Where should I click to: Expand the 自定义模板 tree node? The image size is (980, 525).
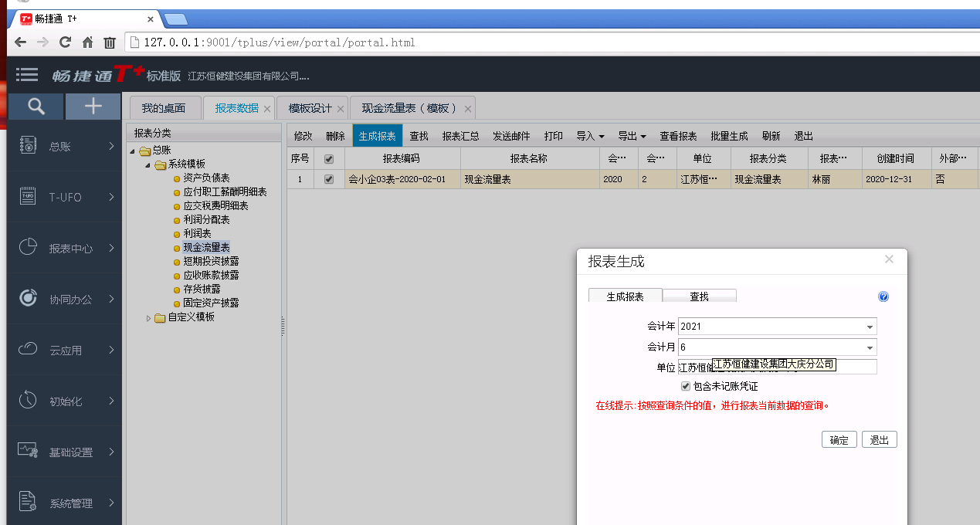click(x=148, y=317)
